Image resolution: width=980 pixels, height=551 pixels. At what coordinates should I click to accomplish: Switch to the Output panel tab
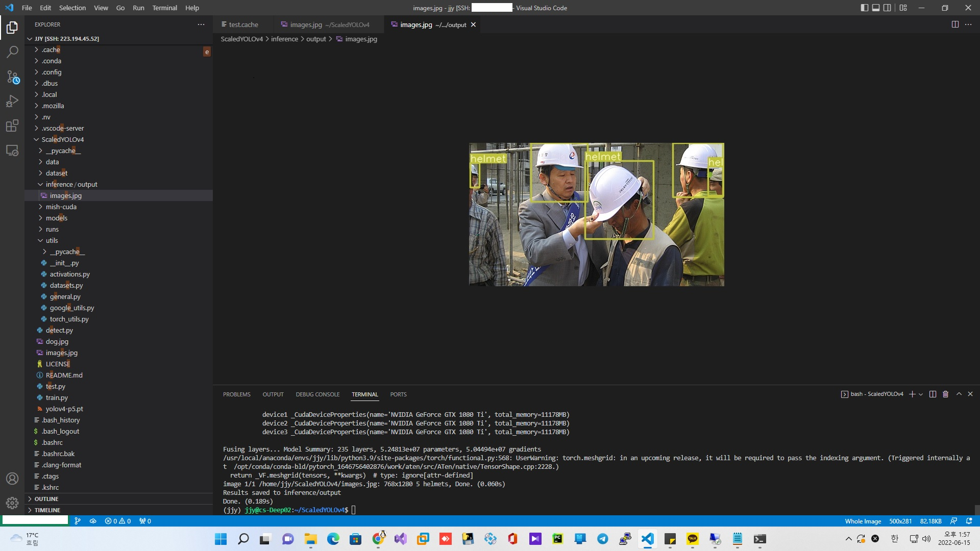tap(273, 394)
